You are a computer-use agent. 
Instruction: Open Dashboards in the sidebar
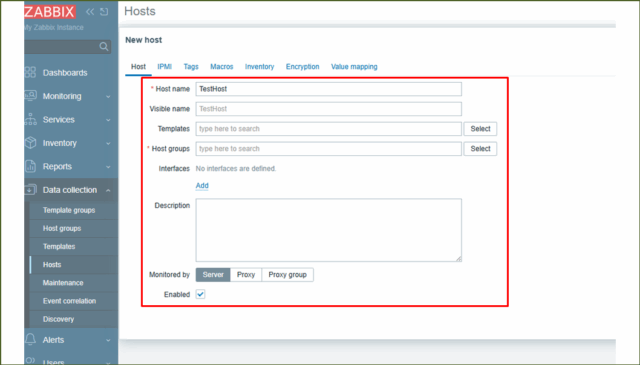coord(65,73)
